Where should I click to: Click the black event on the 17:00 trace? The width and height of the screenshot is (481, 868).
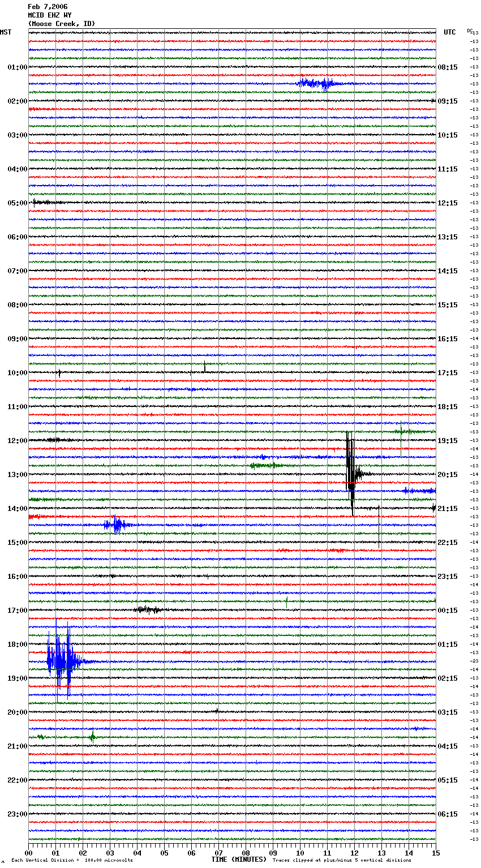[148, 609]
